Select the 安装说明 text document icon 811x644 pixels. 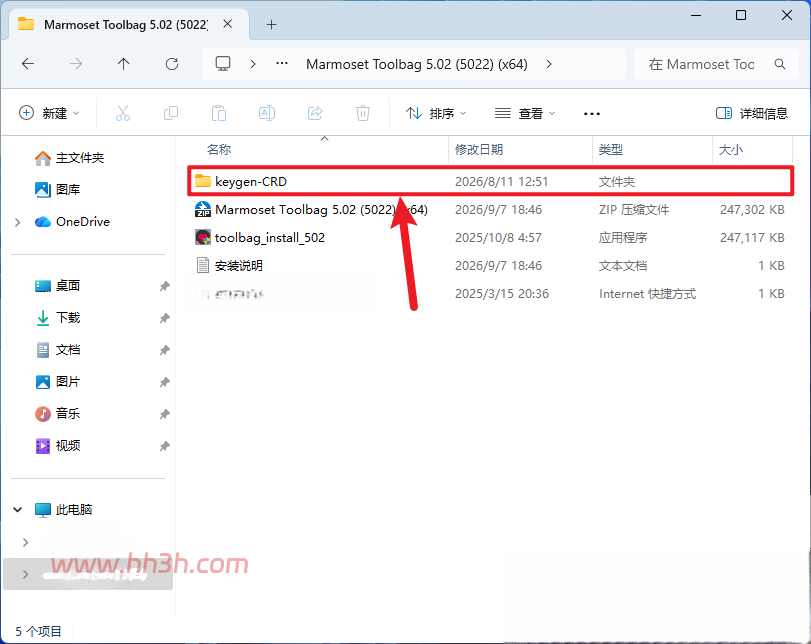click(x=203, y=265)
